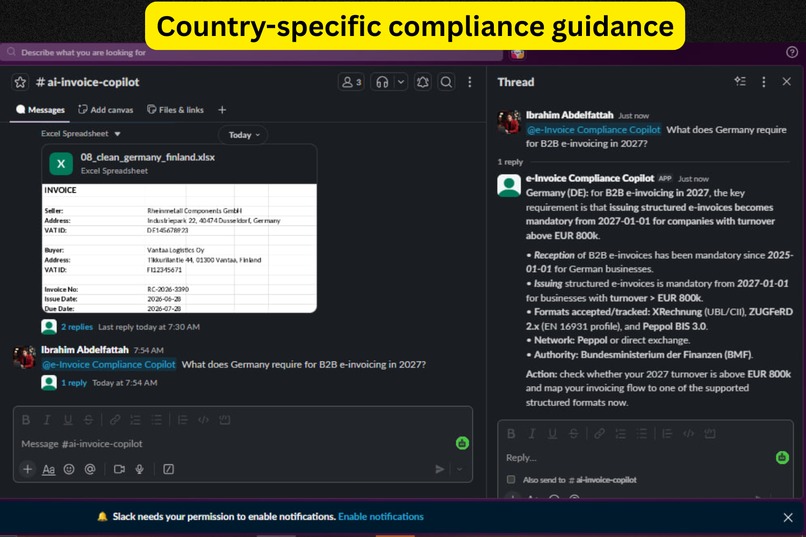Toggle bold in channel message composer
Screen dimensions: 806x537
(x=26, y=420)
